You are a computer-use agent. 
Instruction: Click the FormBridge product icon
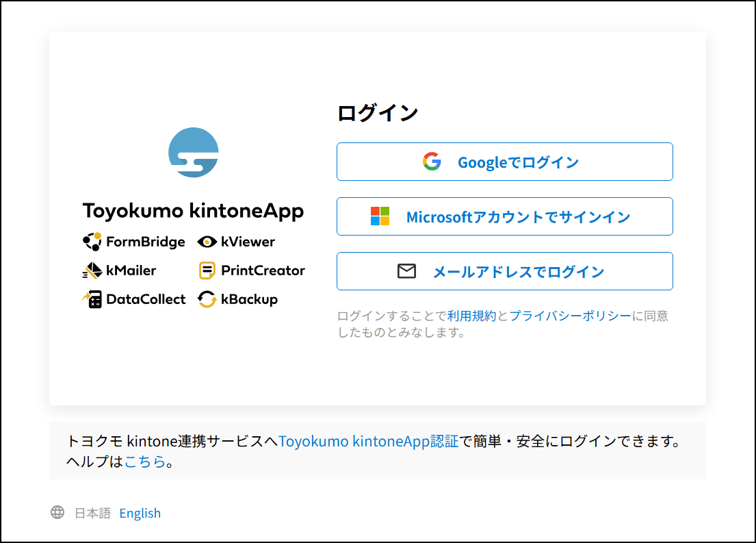pyautogui.click(x=92, y=241)
